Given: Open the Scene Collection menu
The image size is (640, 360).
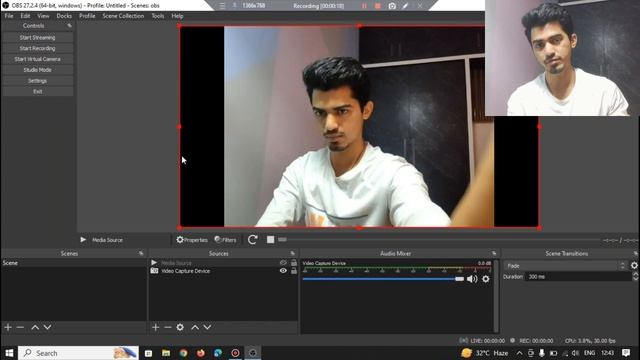Looking at the screenshot, I should [x=123, y=16].
